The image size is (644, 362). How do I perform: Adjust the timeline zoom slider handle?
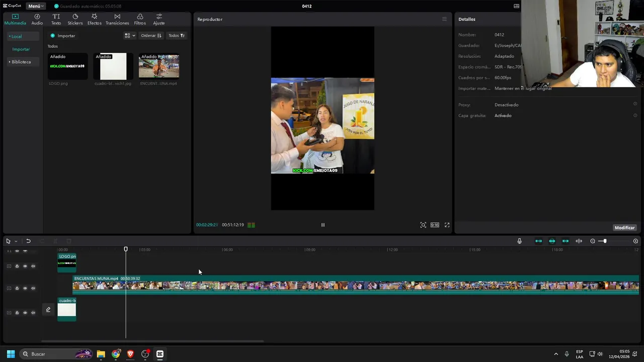point(605,241)
